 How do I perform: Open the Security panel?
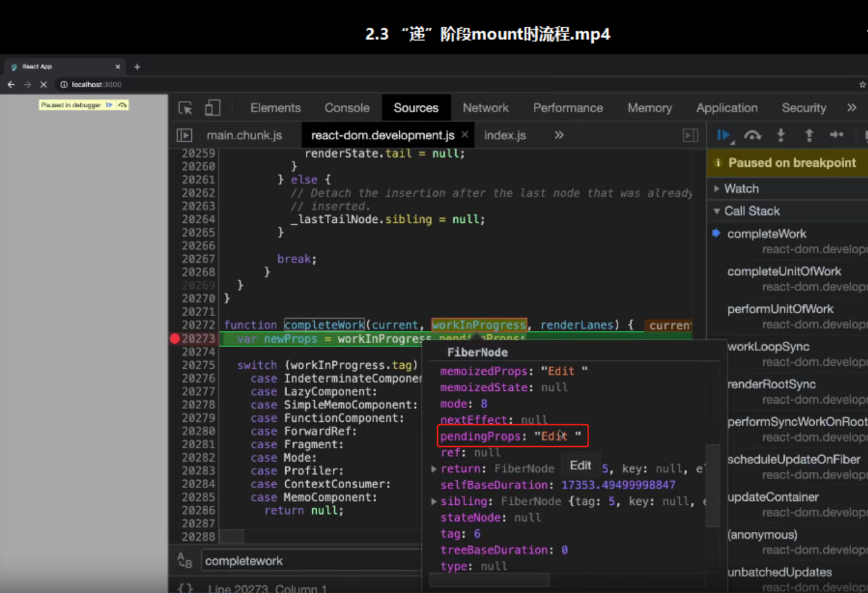click(x=804, y=108)
